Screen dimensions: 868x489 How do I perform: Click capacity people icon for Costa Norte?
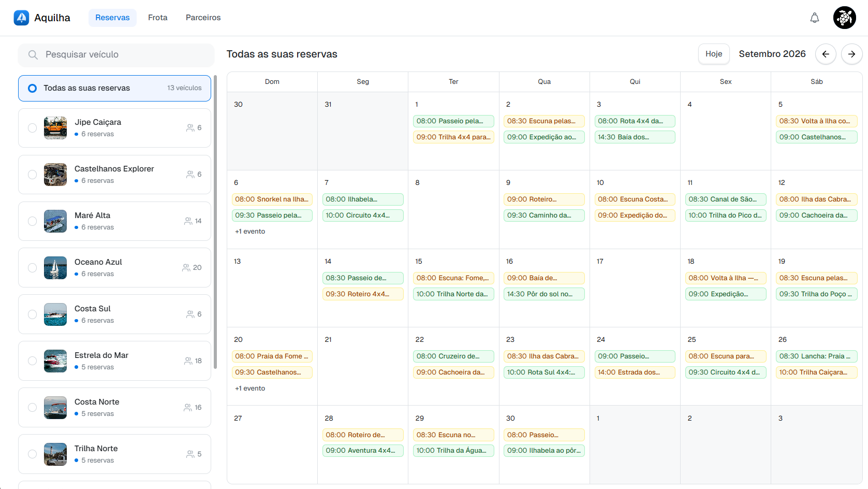click(x=188, y=408)
